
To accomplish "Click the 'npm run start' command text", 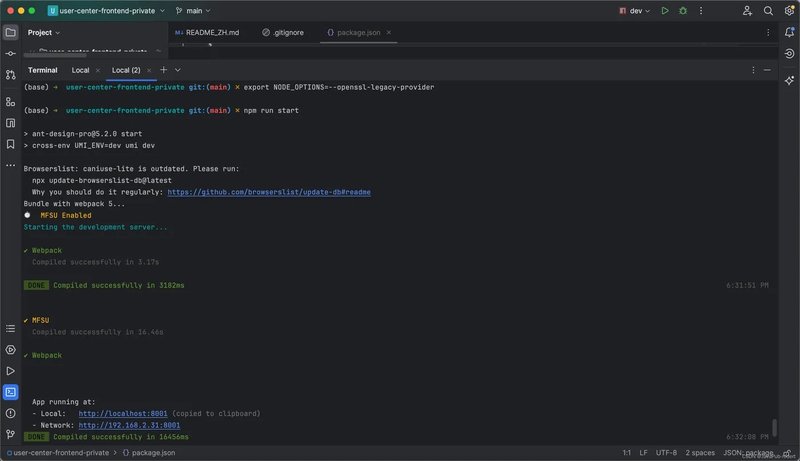I will pyautogui.click(x=271, y=111).
